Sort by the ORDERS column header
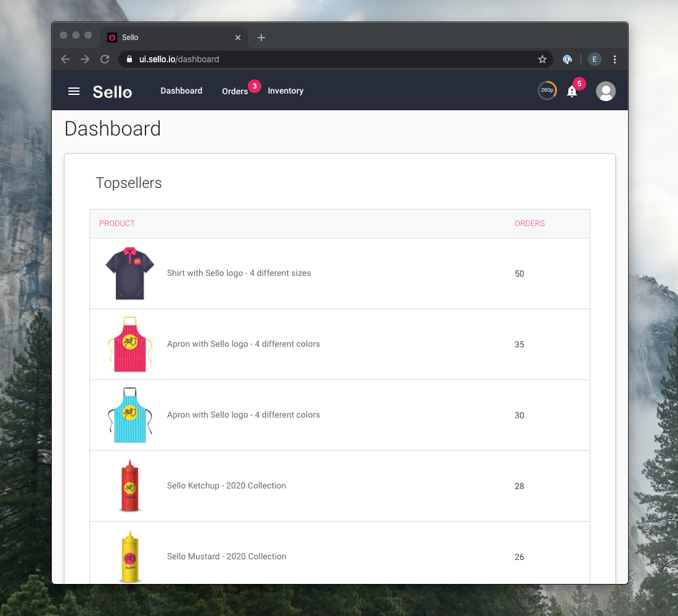Viewport: 678px width, 616px height. 529,224
